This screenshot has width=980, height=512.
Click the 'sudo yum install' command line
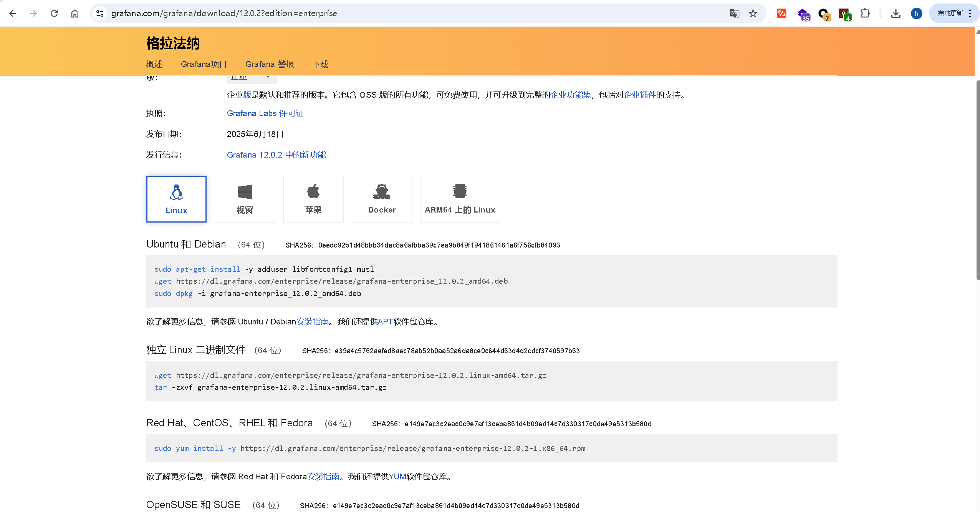pyautogui.click(x=370, y=449)
